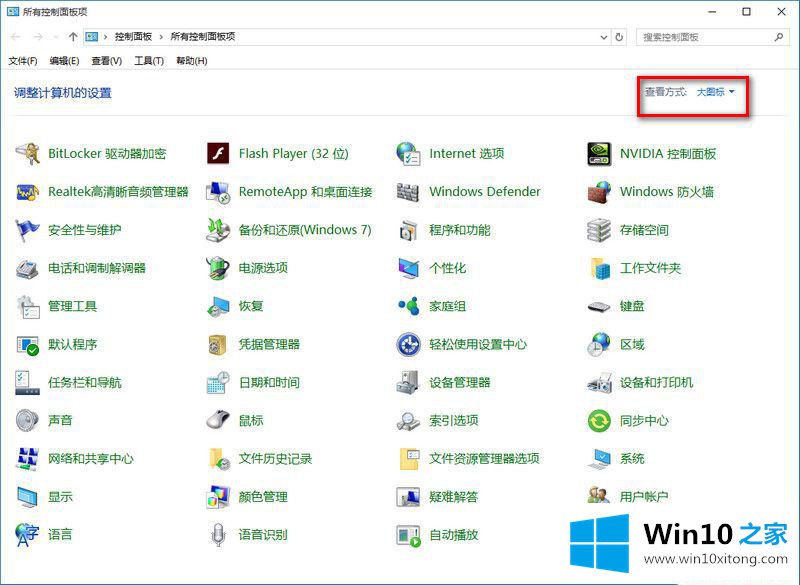The image size is (800, 585).
Task: Click the Windows Defender wall icon
Action: tap(409, 192)
